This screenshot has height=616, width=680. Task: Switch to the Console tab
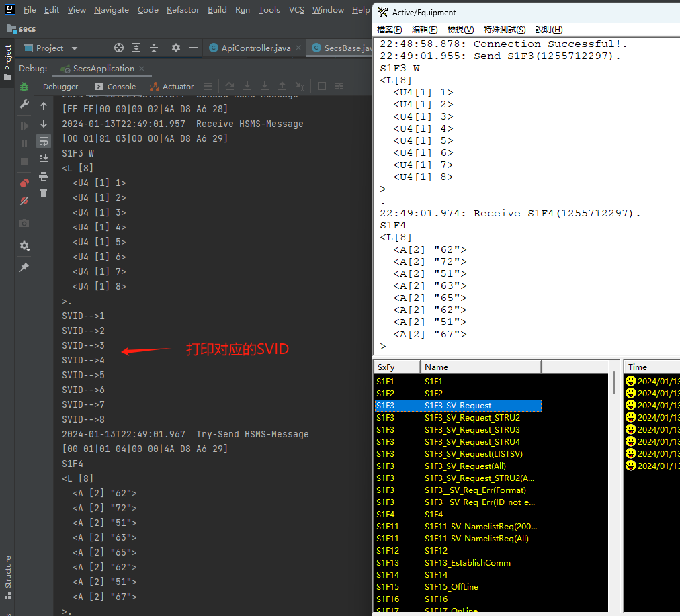click(121, 86)
